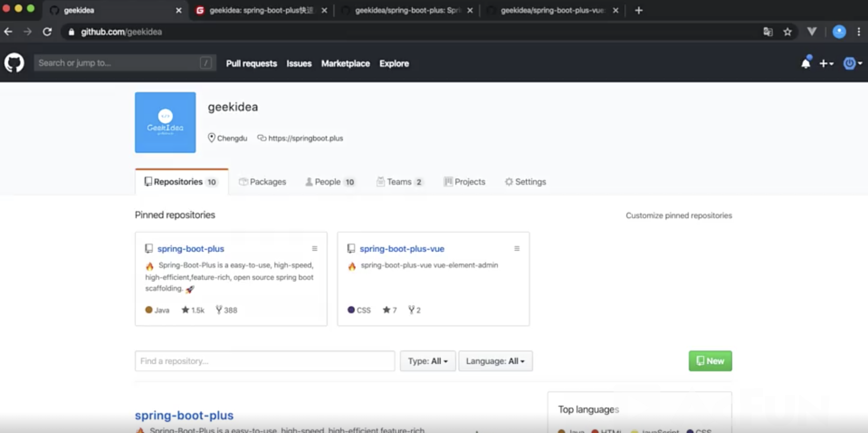Viewport: 868px width, 433px height.
Task: Open pinned spring-boot-plus-vue repository link
Action: click(402, 249)
